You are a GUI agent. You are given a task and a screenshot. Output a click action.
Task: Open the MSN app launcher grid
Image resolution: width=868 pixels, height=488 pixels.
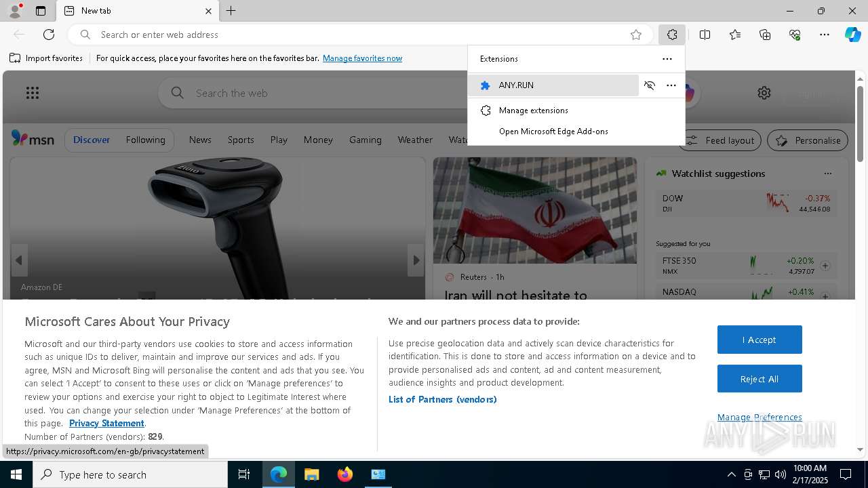pos(33,93)
